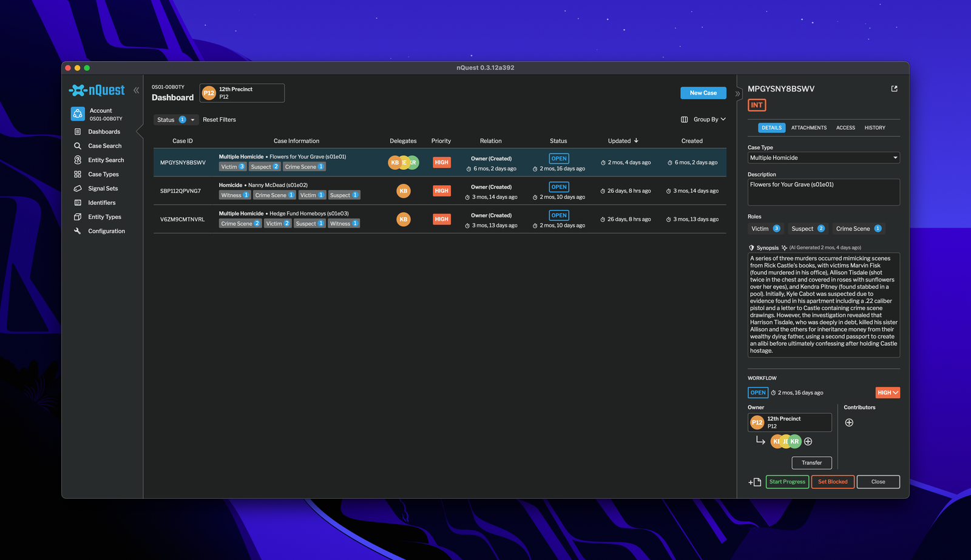Click the KB delegate avatar in SBP112QPVNG7 row

[x=404, y=191]
